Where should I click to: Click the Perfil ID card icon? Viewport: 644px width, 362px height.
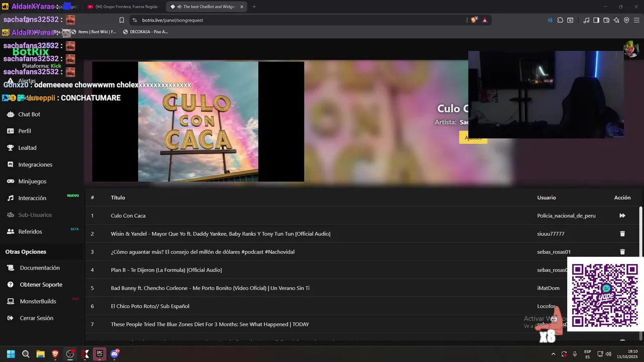click(10, 131)
